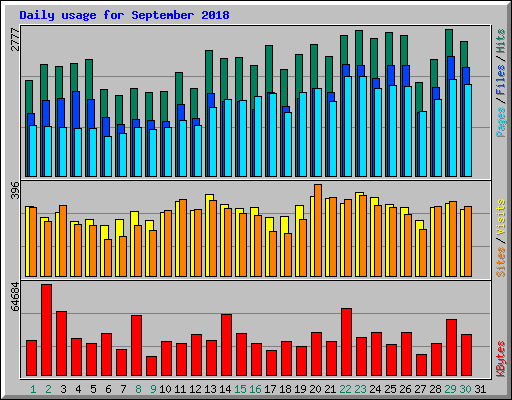Click the red KBytes bar for day 22

point(347,342)
